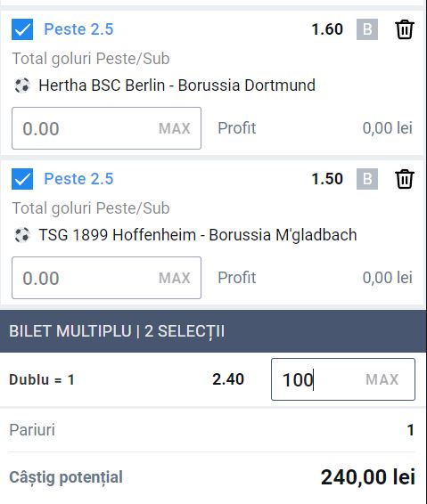Image resolution: width=427 pixels, height=504 pixels.
Task: Click MAX in the Hoffenheim match stake field
Action: (x=175, y=278)
